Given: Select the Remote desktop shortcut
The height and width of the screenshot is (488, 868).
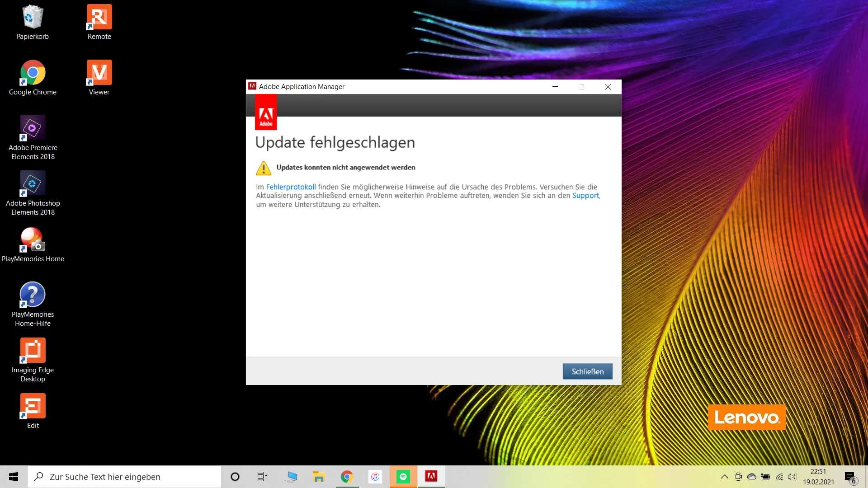Looking at the screenshot, I should coord(99,23).
